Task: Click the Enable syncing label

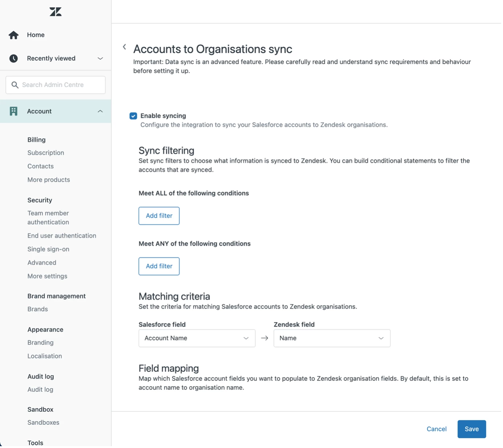Action: click(163, 116)
